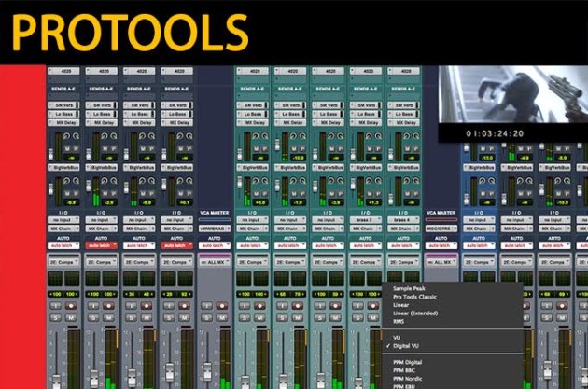588x389 pixels.
Task: Toggle input monitor on channel panned 68/78
Action: (283, 306)
